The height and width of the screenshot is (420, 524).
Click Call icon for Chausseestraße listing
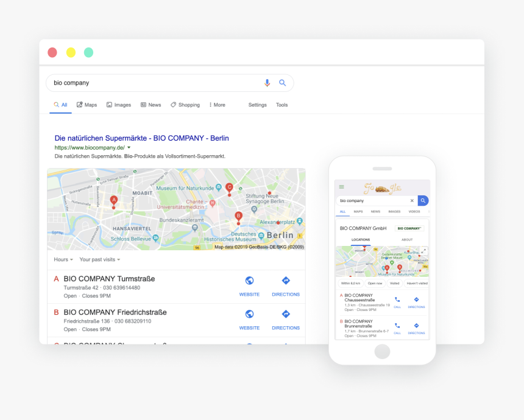point(397,299)
